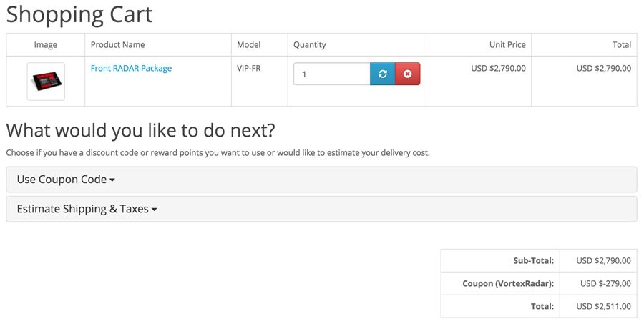Click the Unit Price column header
The image size is (644, 324).
coord(507,45)
